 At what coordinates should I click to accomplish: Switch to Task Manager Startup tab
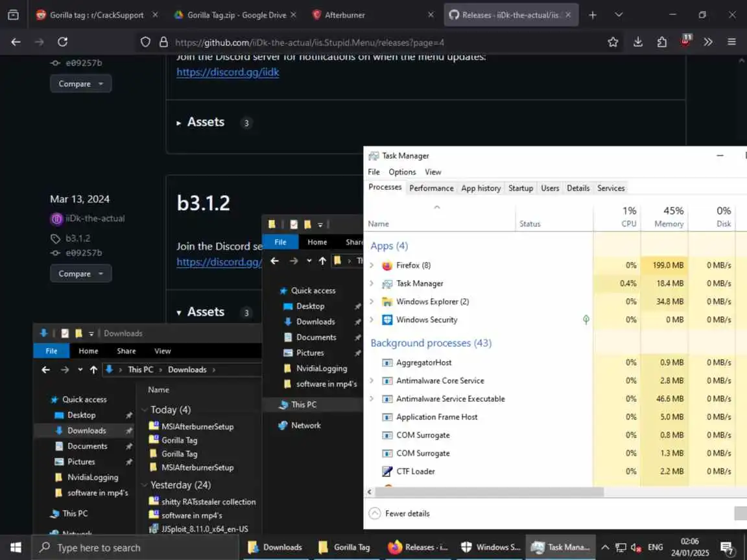[520, 188]
